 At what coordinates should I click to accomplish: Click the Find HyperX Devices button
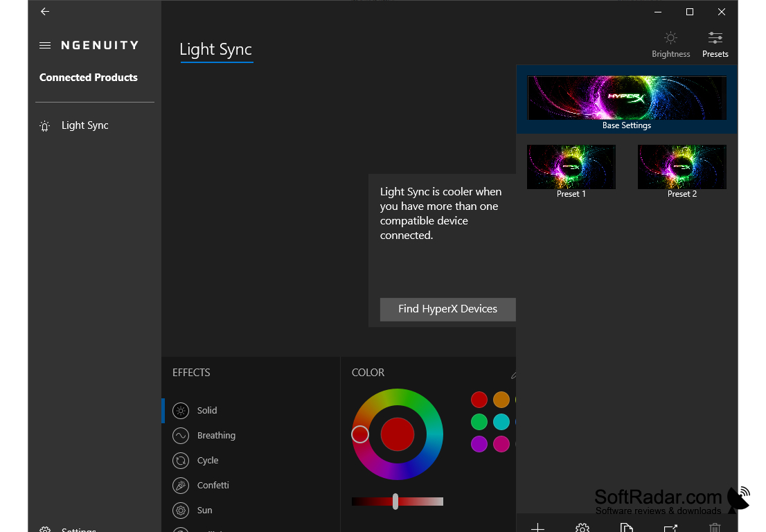click(447, 309)
